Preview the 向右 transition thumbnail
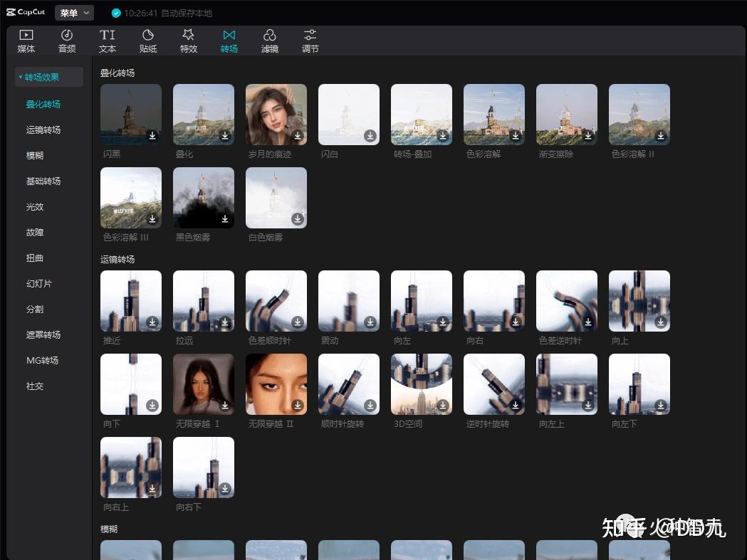Screen dimensions: 747x560 click(494, 301)
